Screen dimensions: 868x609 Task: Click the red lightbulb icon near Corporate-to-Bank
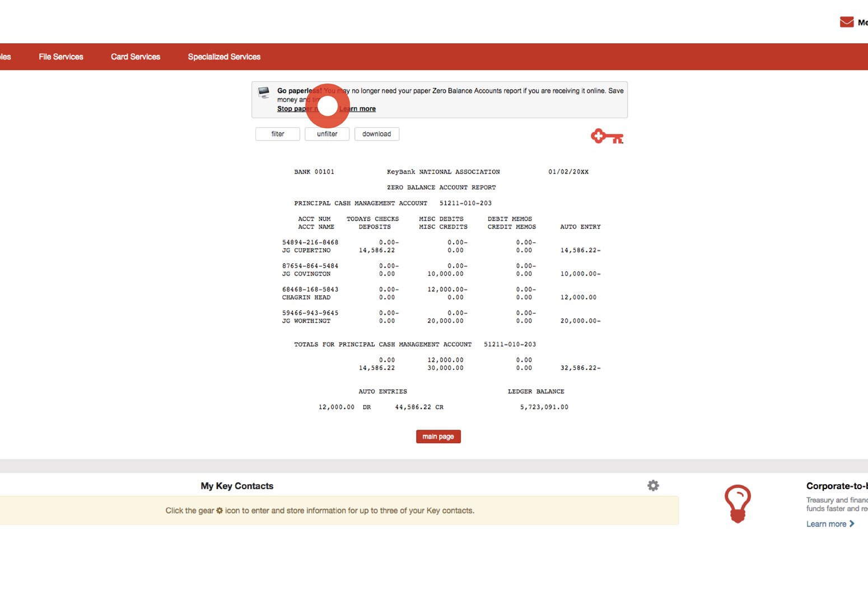738,503
